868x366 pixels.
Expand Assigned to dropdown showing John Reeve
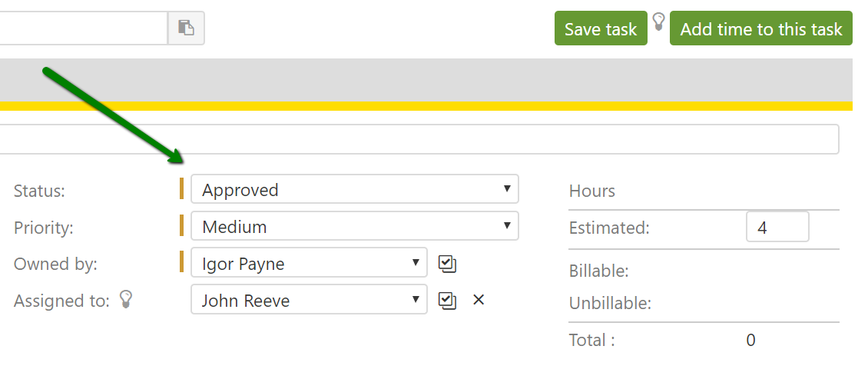(x=309, y=300)
